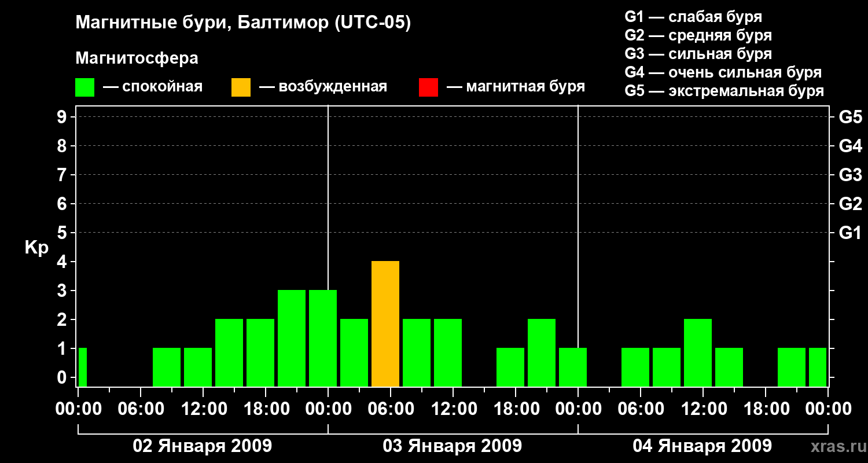Click the '06:00' time label of 03 Января
Viewport: 868px width, 463px height.
tap(390, 409)
